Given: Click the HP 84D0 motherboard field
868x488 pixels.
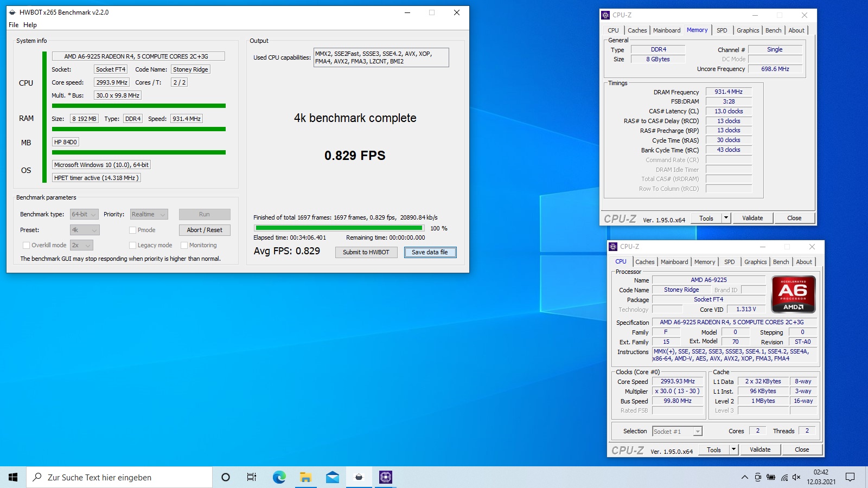Looking at the screenshot, I should [x=66, y=142].
